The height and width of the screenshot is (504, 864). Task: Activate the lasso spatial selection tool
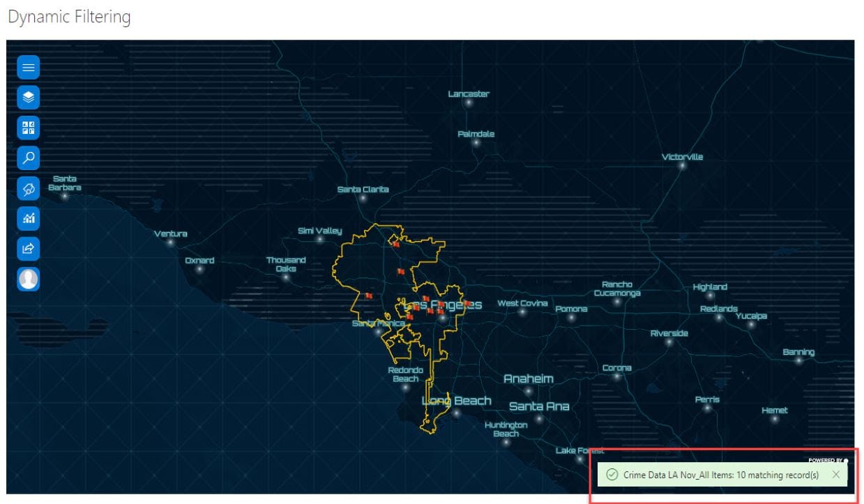29,188
